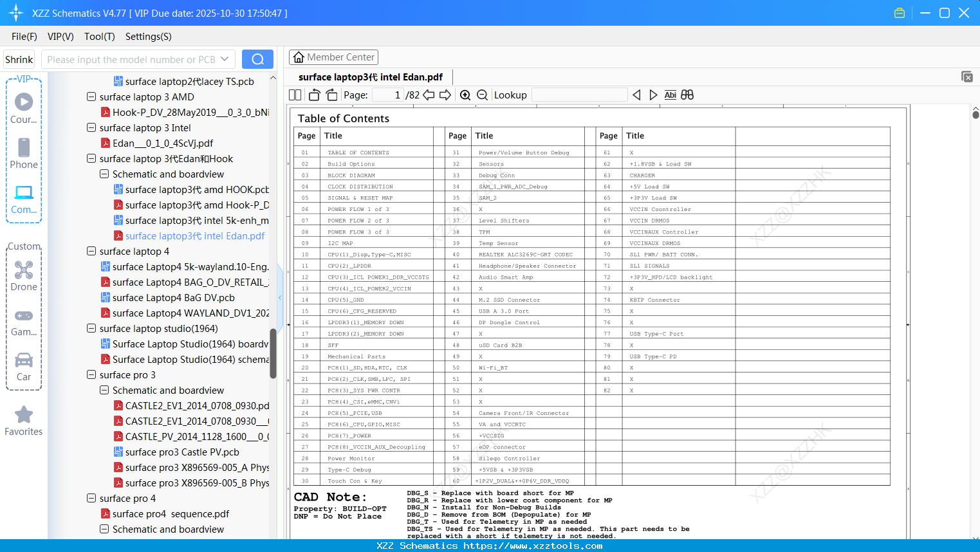Open the Drone sidebar category
980x552 pixels.
click(x=24, y=276)
